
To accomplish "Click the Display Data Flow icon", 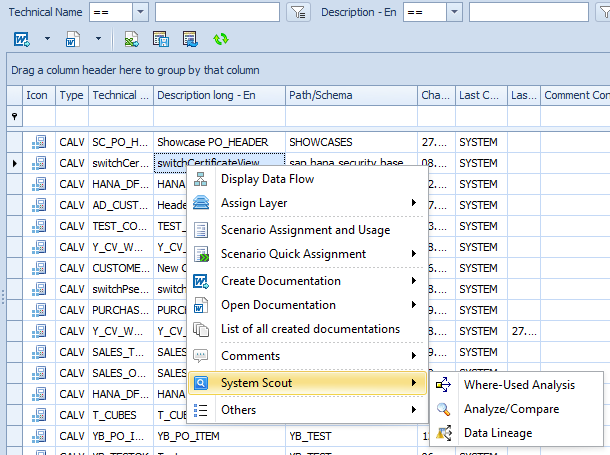I will pyautogui.click(x=201, y=179).
